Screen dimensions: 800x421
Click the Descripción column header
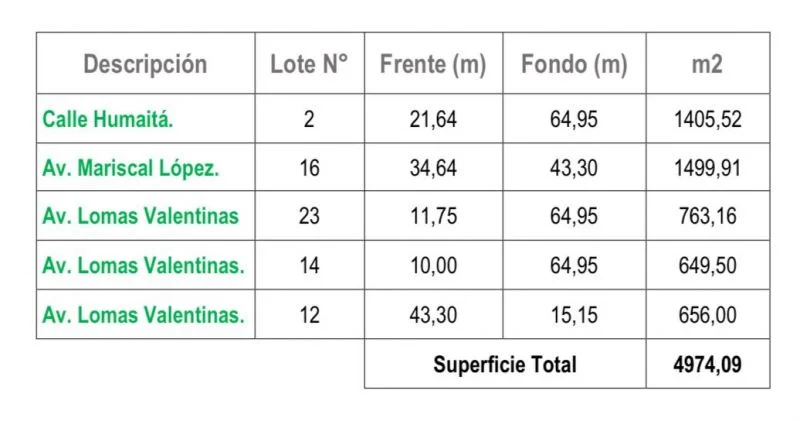pos(145,65)
